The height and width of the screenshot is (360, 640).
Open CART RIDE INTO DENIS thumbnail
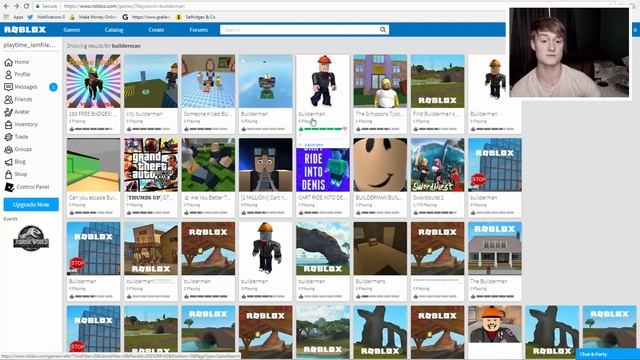click(x=323, y=169)
